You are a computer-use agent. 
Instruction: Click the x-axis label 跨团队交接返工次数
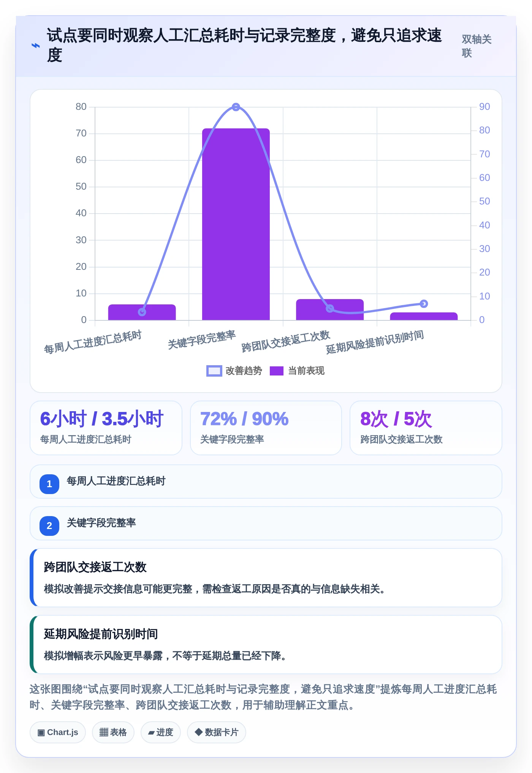(x=286, y=341)
